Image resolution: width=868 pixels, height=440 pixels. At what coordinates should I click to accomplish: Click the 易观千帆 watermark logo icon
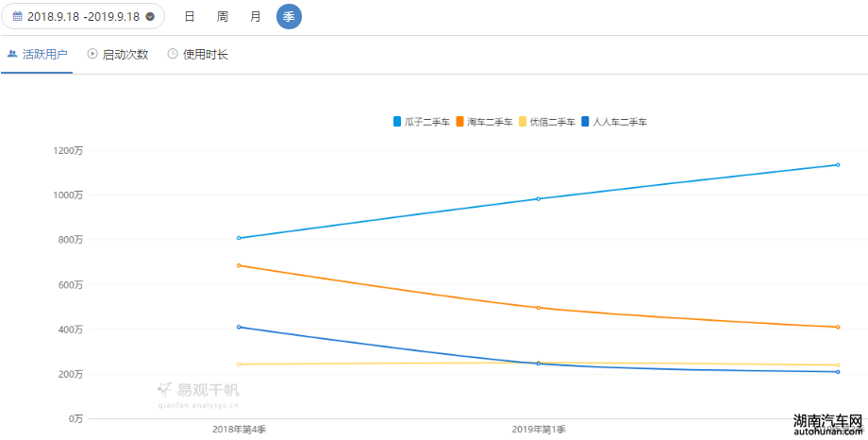tap(165, 390)
